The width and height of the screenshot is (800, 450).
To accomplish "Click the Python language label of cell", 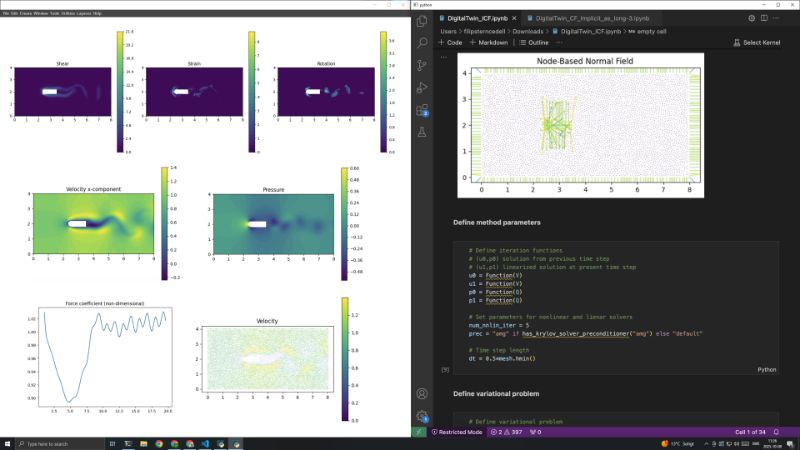I will [x=766, y=370].
